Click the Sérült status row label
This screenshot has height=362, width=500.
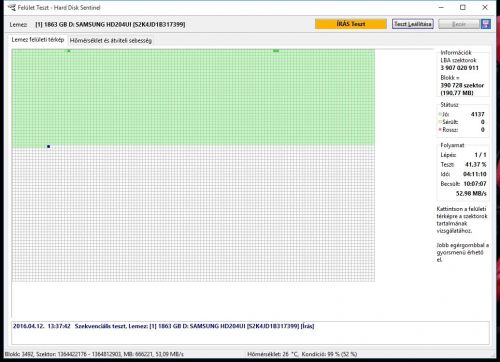450,122
